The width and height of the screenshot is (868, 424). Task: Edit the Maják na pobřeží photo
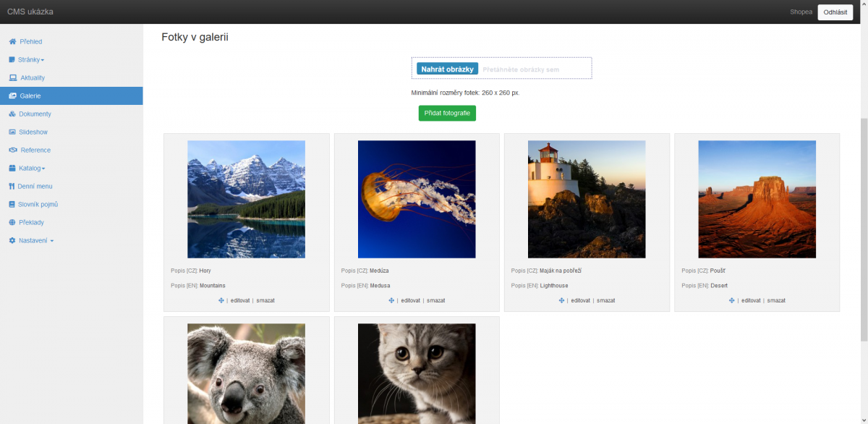pyautogui.click(x=580, y=300)
